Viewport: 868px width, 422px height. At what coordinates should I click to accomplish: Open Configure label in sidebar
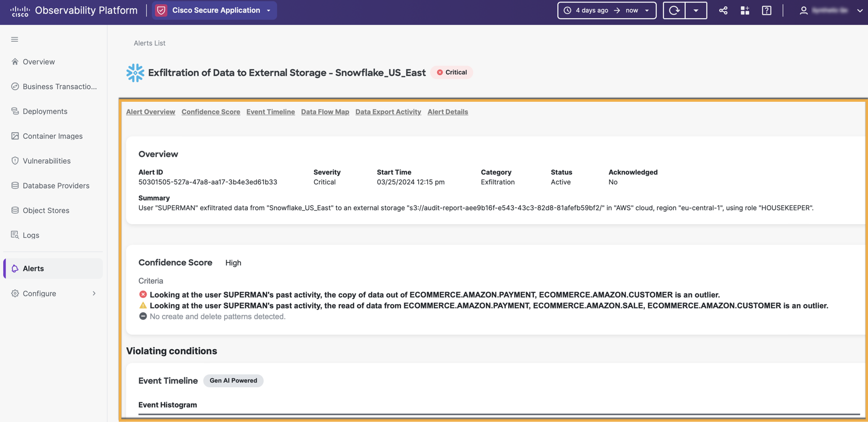click(39, 293)
